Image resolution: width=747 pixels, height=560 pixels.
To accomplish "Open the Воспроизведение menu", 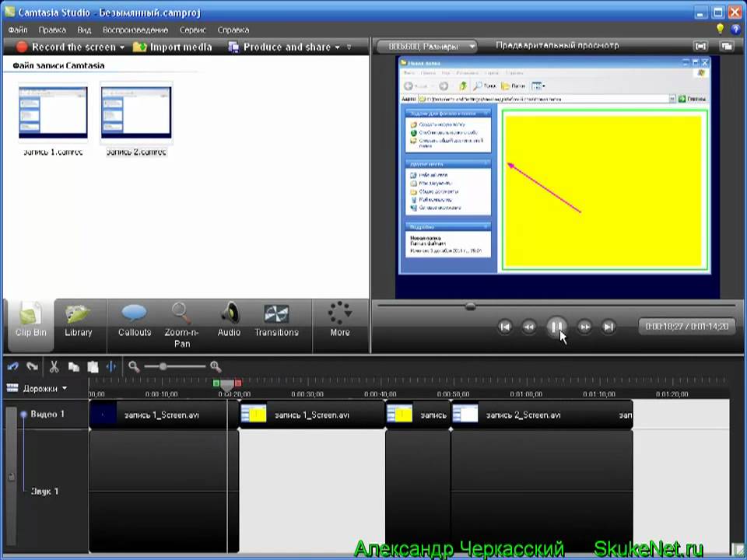I will [135, 30].
